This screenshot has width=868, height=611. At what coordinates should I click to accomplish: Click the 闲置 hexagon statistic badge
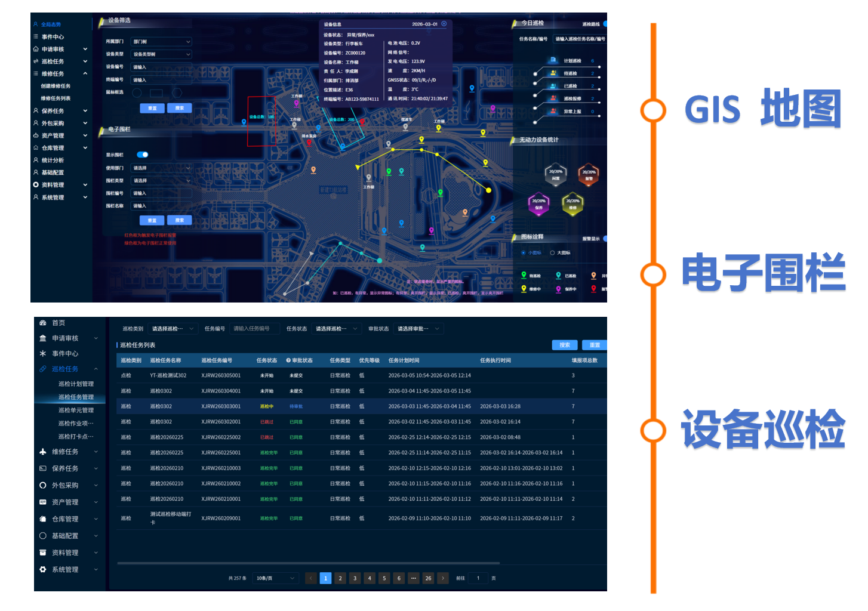point(556,174)
